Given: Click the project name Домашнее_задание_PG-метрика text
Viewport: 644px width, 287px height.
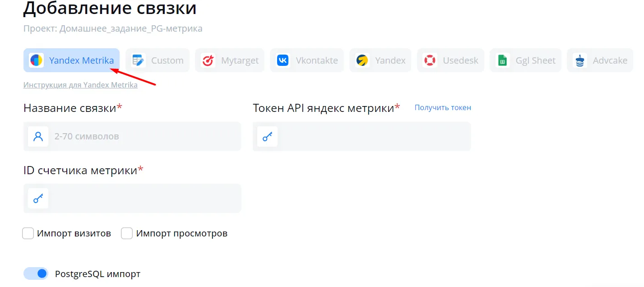Looking at the screenshot, I should (131, 28).
